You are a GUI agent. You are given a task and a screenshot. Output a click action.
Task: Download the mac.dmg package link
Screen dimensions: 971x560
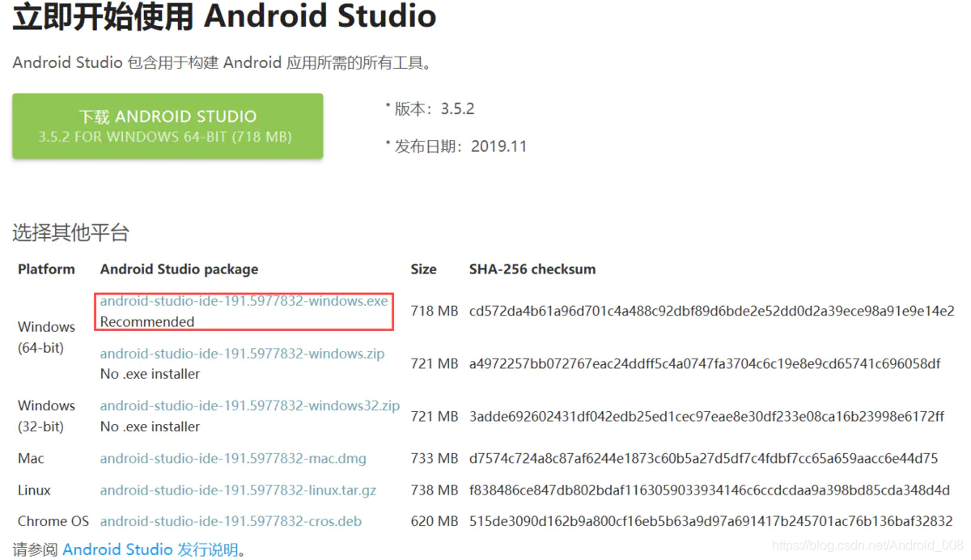coord(233,459)
